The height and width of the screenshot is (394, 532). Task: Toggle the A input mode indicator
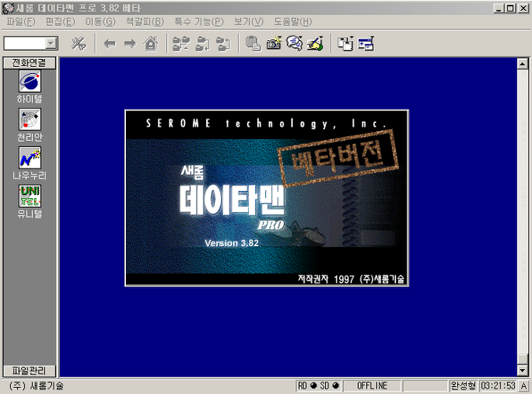(x=523, y=386)
